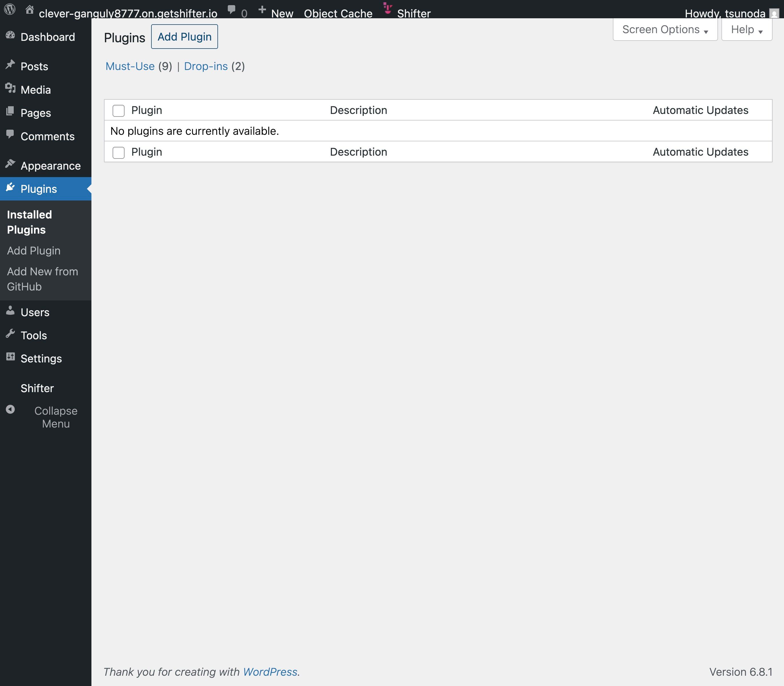Click the comments bubble icon in admin bar

231,9
